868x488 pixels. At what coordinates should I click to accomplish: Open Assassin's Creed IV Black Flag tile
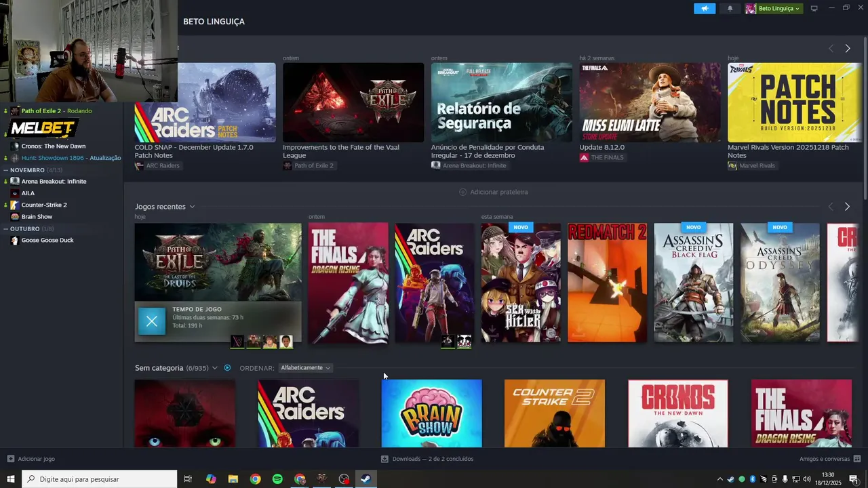click(x=694, y=283)
